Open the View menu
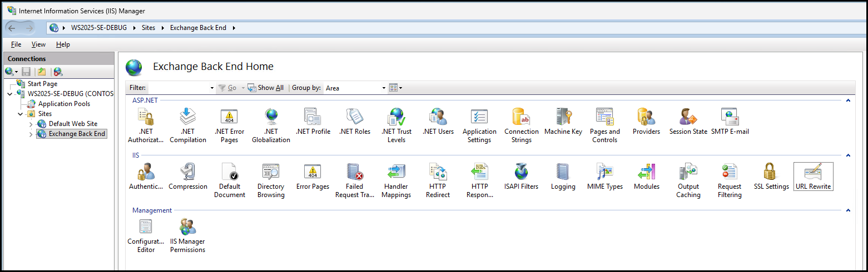 (x=38, y=44)
